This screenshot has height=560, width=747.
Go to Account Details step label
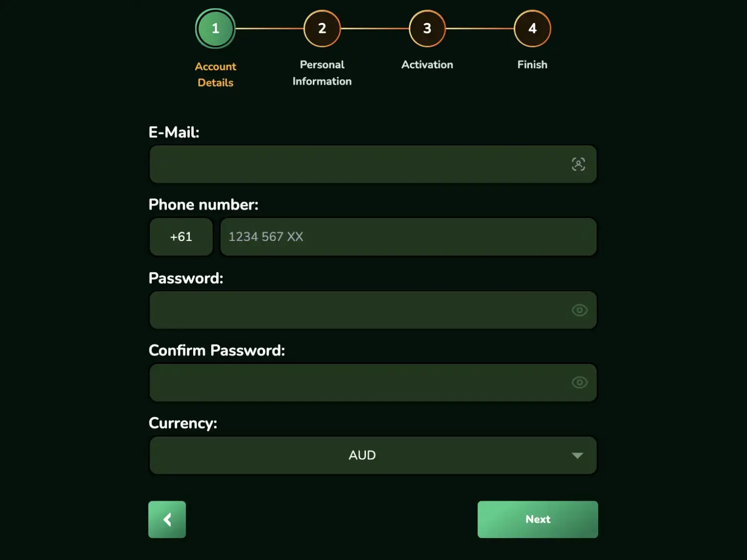pyautogui.click(x=216, y=75)
